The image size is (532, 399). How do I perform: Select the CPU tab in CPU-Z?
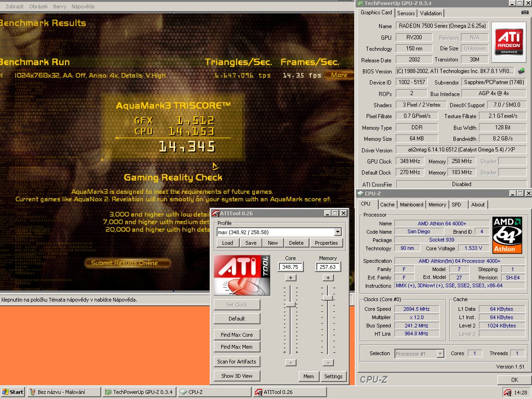[365, 204]
